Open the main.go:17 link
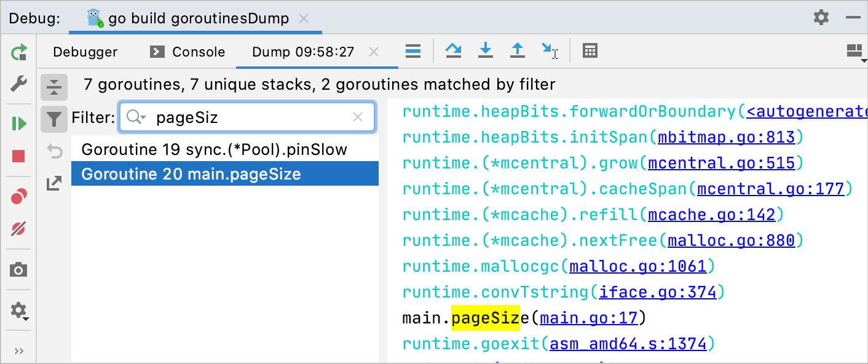 [x=589, y=318]
